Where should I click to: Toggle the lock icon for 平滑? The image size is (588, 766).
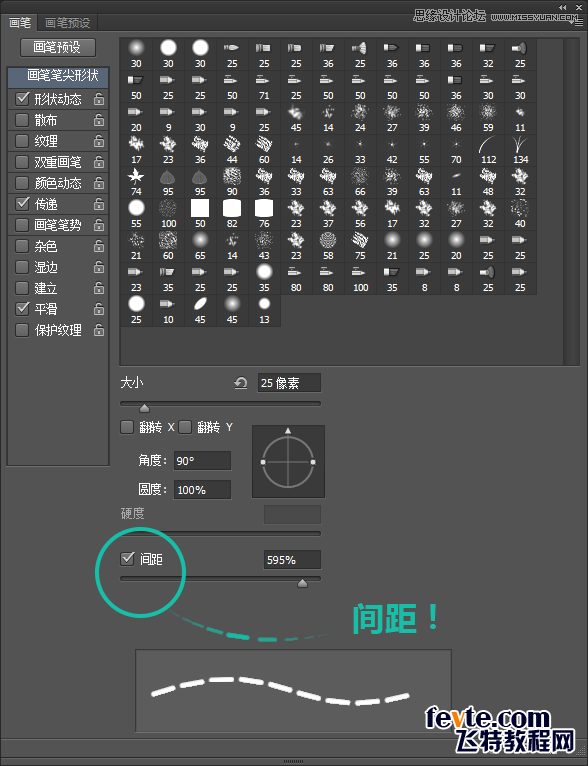pyautogui.click(x=99, y=309)
